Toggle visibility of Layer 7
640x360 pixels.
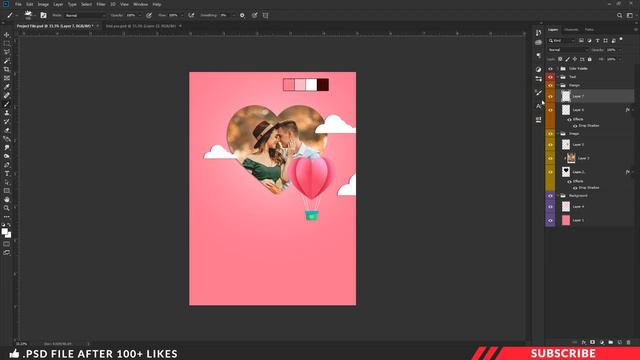[550, 96]
